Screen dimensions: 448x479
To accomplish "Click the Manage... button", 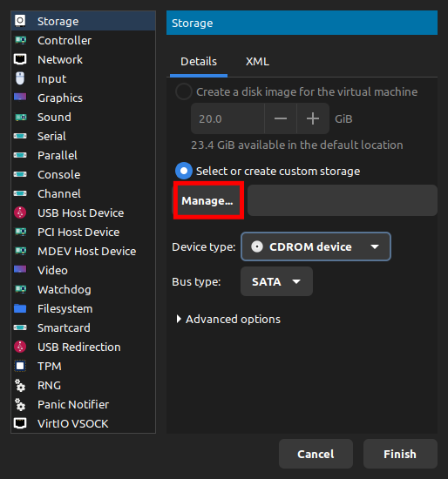I will [x=207, y=200].
